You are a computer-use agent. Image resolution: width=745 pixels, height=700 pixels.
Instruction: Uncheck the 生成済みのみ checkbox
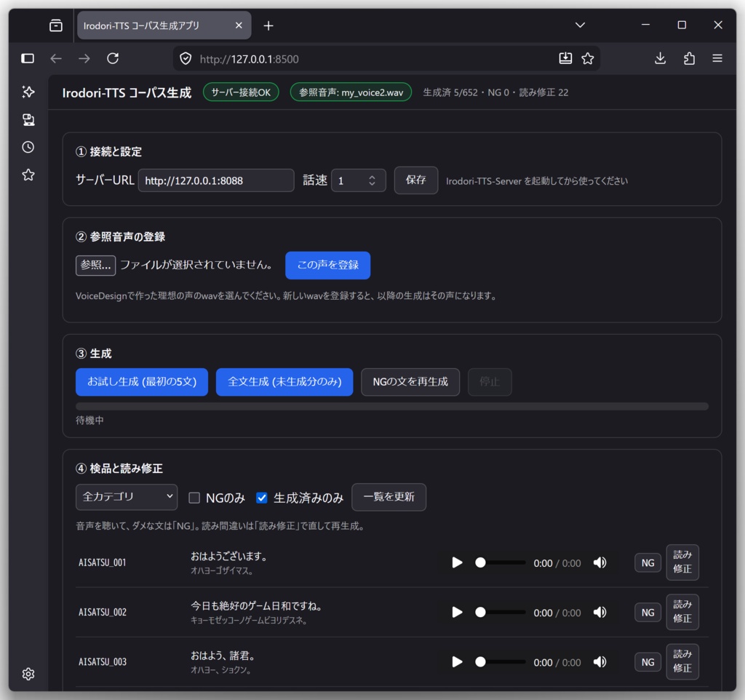262,498
